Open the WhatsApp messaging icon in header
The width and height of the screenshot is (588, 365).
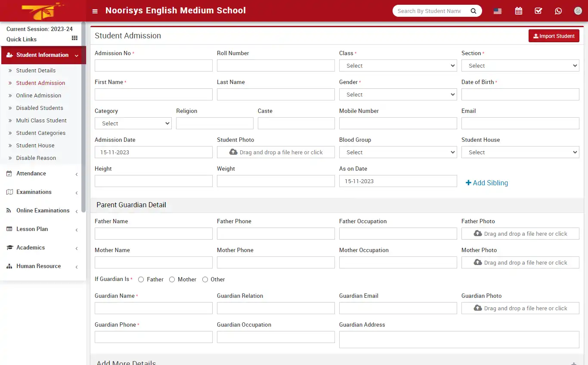click(558, 11)
